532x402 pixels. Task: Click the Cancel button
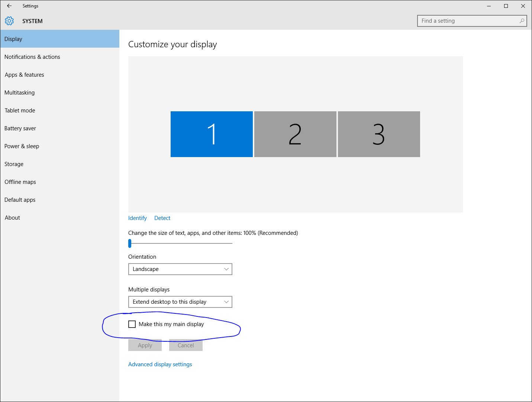(186, 345)
